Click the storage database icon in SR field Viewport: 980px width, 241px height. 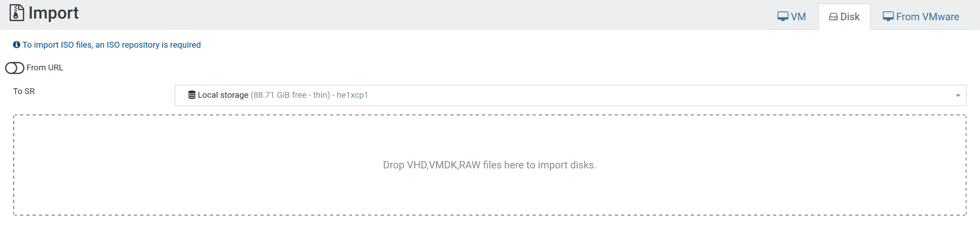tap(192, 95)
